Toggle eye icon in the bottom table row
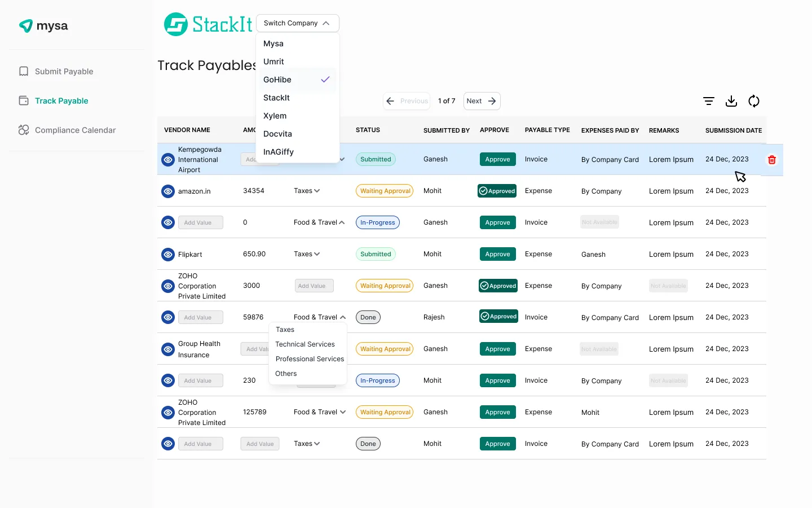 coord(168,444)
